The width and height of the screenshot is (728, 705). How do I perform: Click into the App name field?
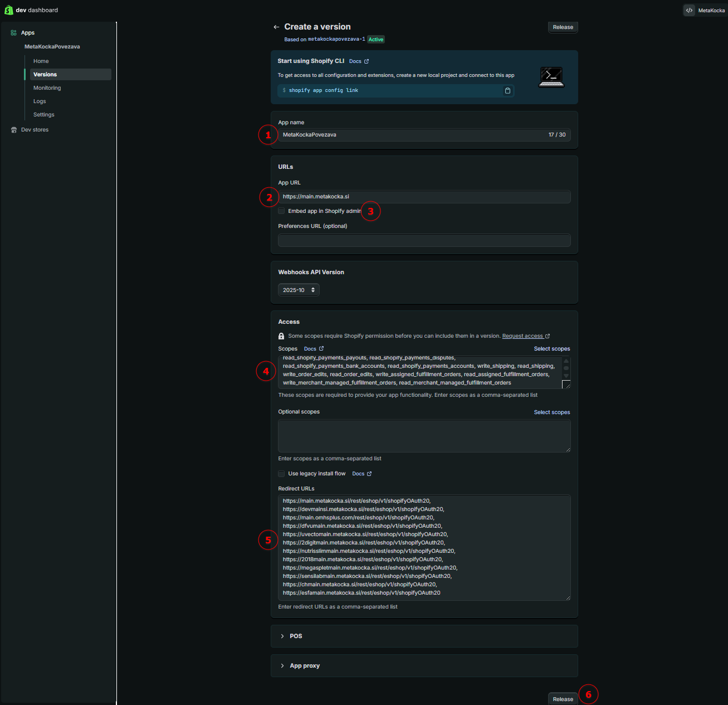[x=424, y=135]
